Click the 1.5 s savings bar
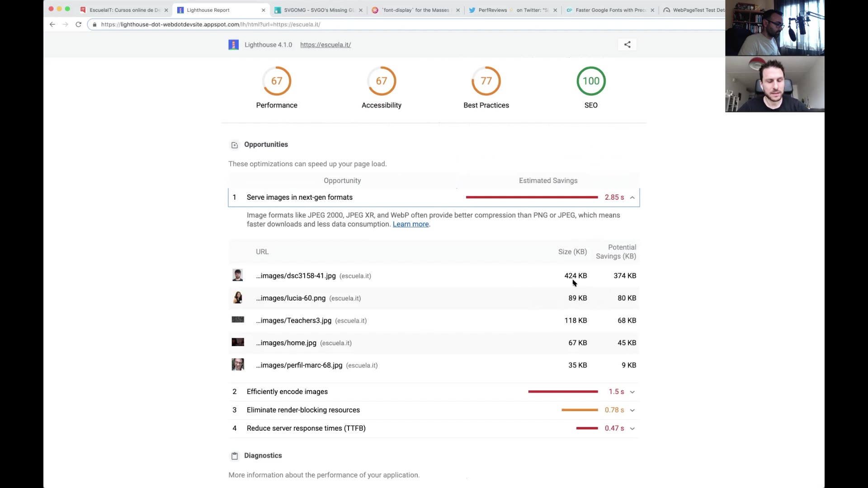This screenshot has height=488, width=868. (563, 392)
